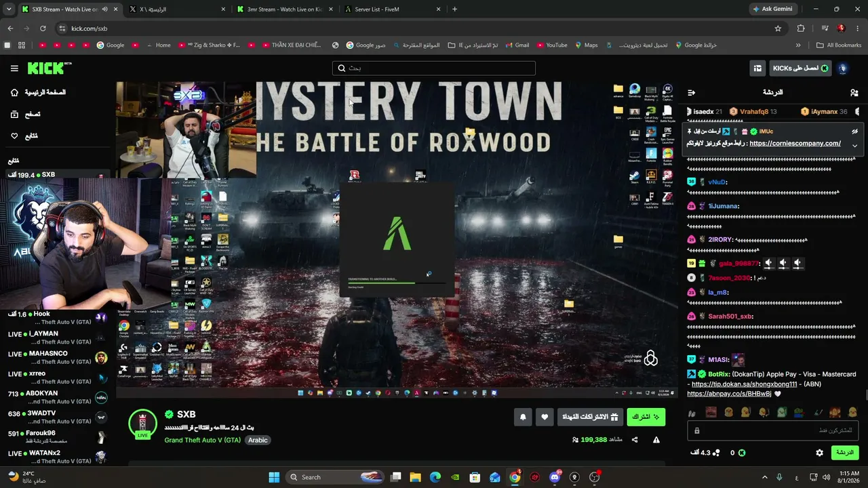Open the user profile avatar menu
This screenshot has height=488, width=868.
[x=843, y=68]
